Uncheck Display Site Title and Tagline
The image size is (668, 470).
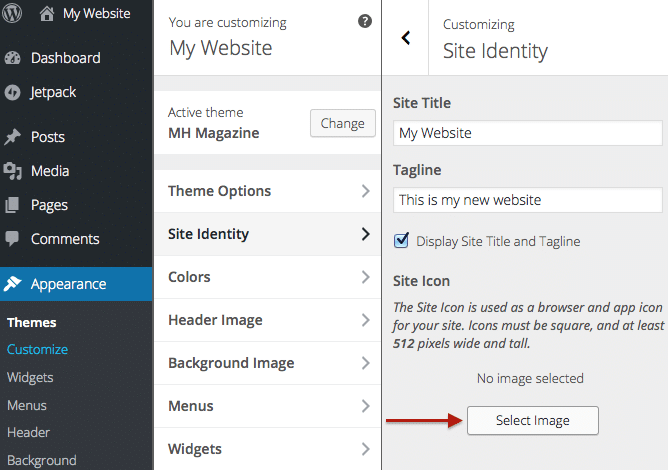[401, 241]
